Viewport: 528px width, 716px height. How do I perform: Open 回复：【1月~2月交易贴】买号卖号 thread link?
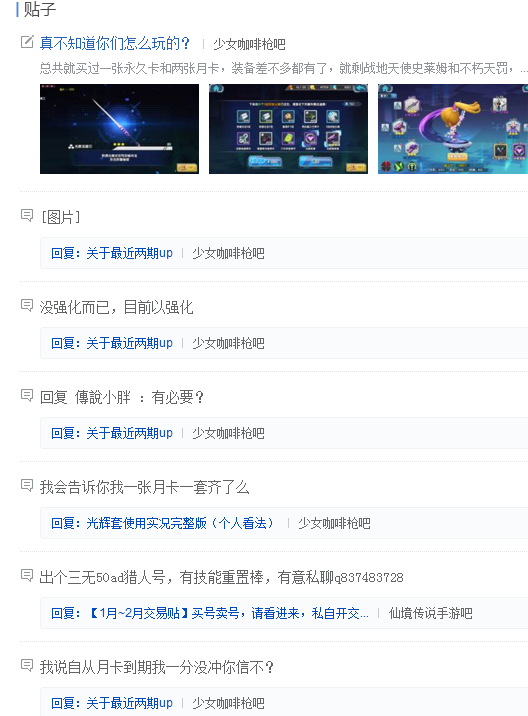coord(210,613)
